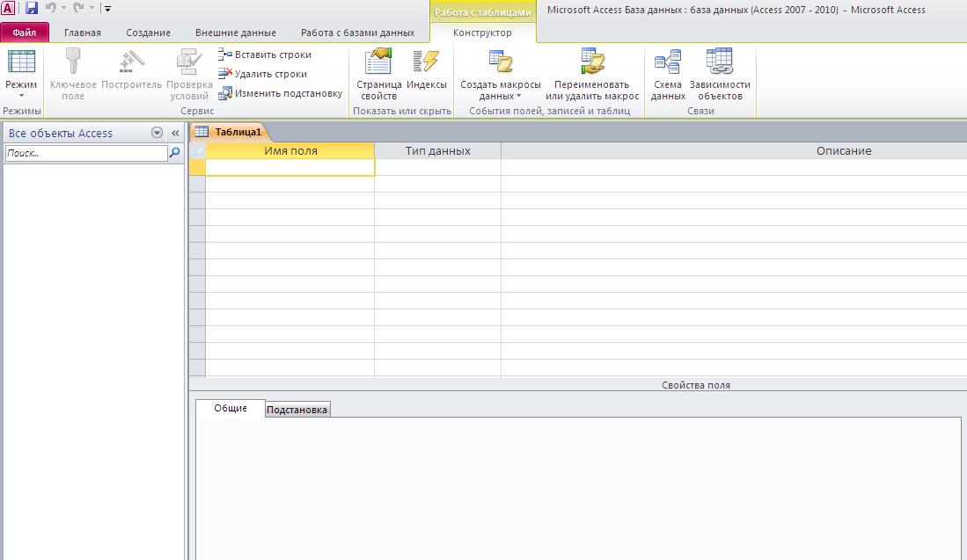This screenshot has height=560, width=967.
Task: Click the first row selector box
Action: pyautogui.click(x=197, y=167)
